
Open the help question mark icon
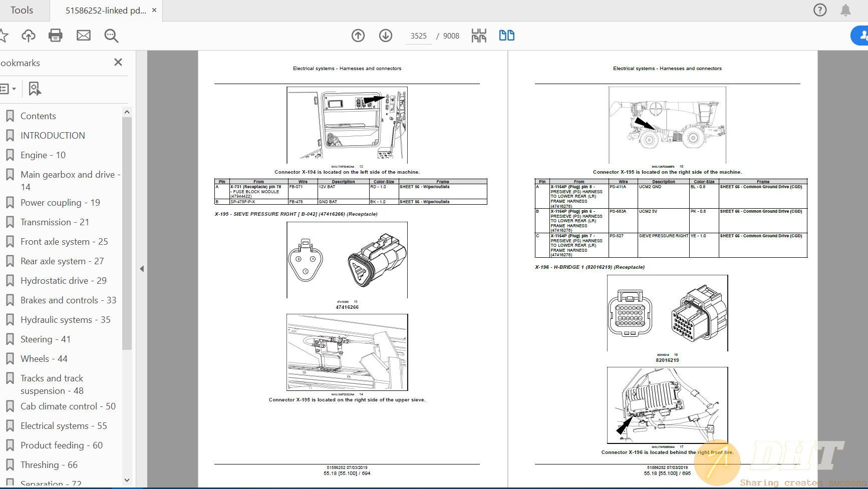tap(820, 10)
